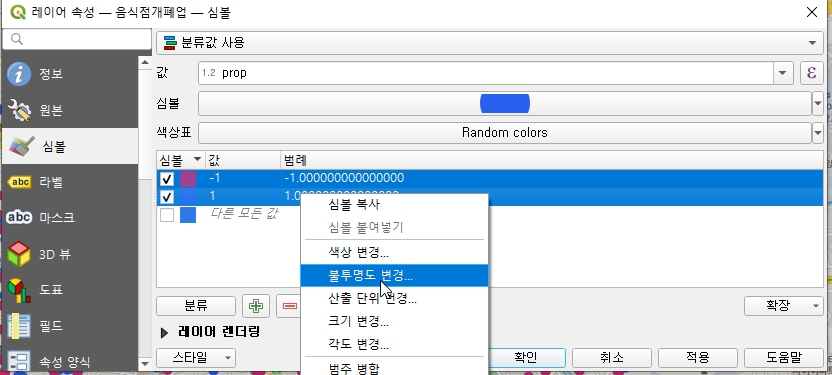Viewport: 832px width, 375px height.
Task: Click the 분류 (Classify) button
Action: tap(196, 306)
